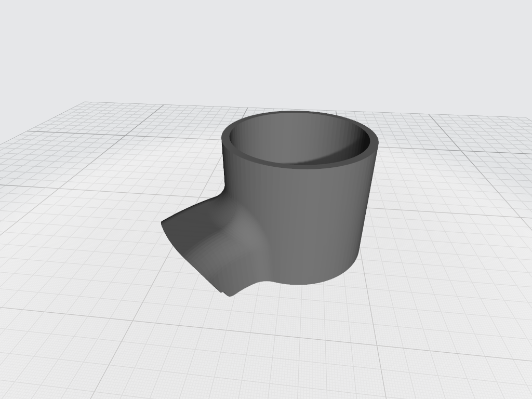Click the fillet joining branch and cylinder
The width and height of the screenshot is (532, 399).
pos(249,229)
